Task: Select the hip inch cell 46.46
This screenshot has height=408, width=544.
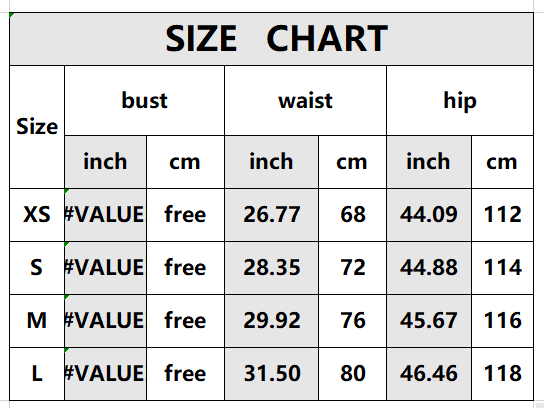Action: (x=429, y=374)
